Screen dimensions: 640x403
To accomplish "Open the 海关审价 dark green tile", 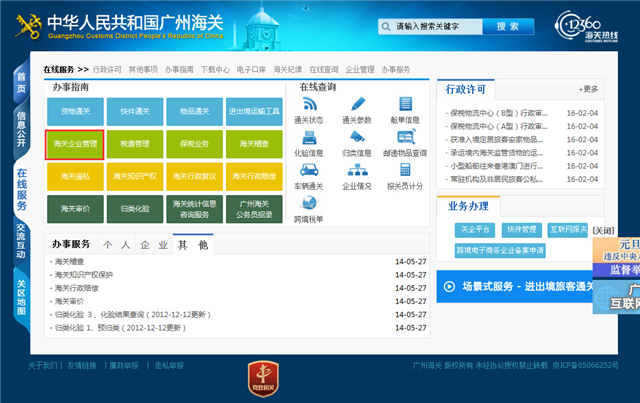I will point(76,209).
